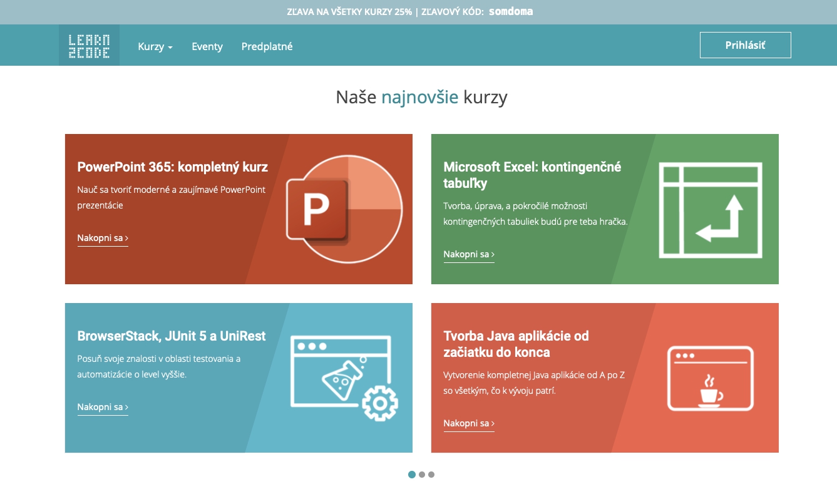Click the browser testing flask icon
The width and height of the screenshot is (837, 504).
click(344, 378)
